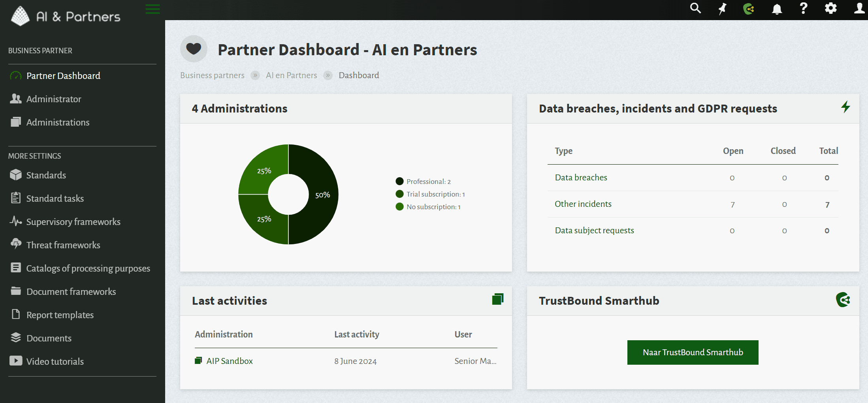
Task: Click the heart favorite icon beside page title
Action: (194, 49)
